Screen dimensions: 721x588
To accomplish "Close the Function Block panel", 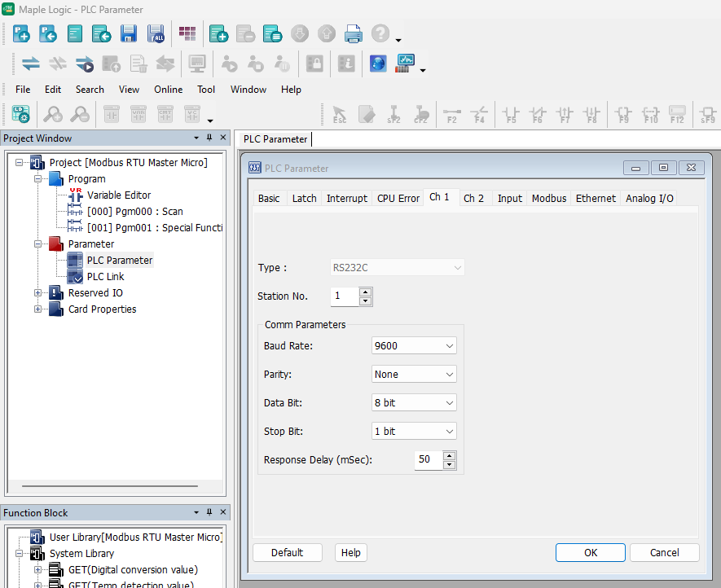I will pos(223,511).
